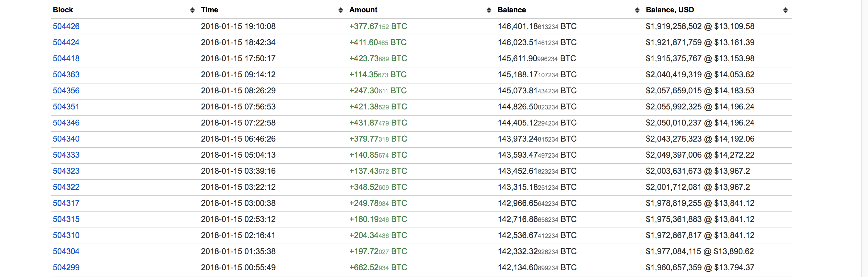Select balance 142,332.32926234 BTC
Screen dimensions: 868x277
click(x=537, y=251)
